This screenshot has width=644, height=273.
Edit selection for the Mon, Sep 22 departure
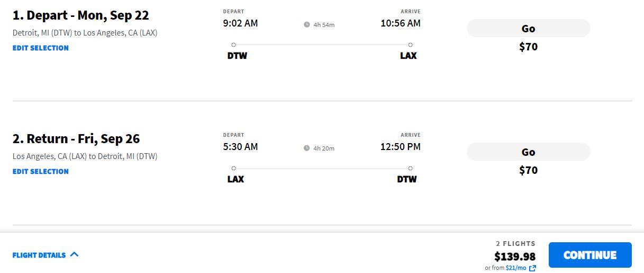[x=41, y=48]
